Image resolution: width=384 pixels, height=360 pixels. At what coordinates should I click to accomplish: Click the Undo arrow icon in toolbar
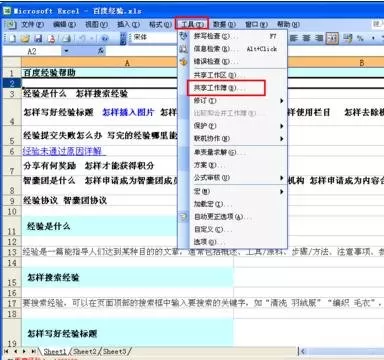pyautogui.click(x=82, y=38)
